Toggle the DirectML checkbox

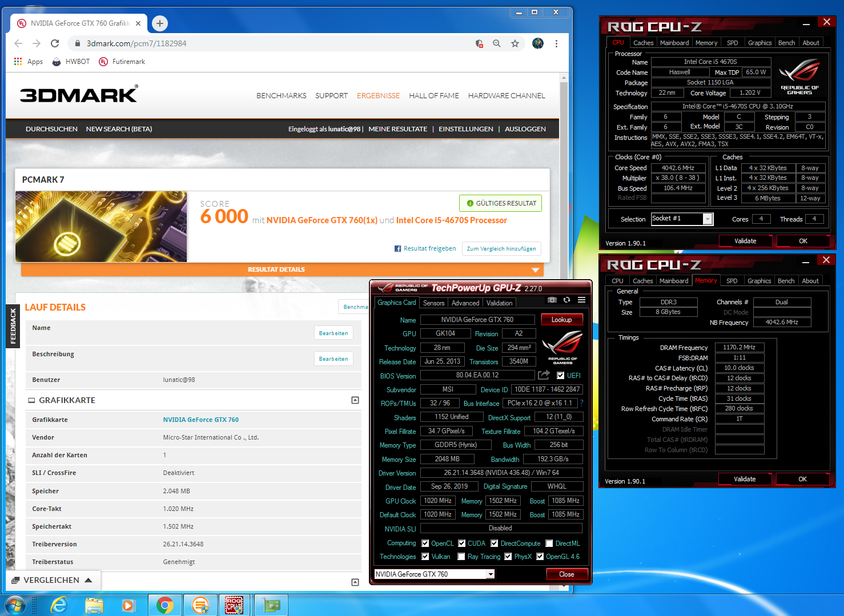(x=549, y=543)
